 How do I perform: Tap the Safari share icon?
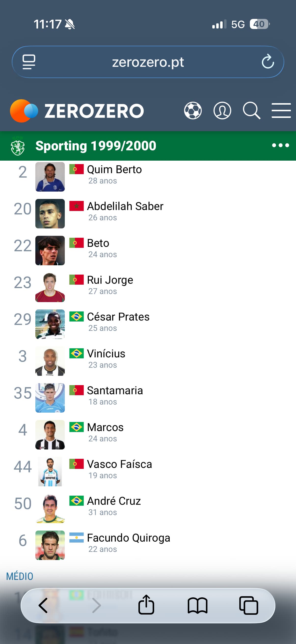(146, 605)
